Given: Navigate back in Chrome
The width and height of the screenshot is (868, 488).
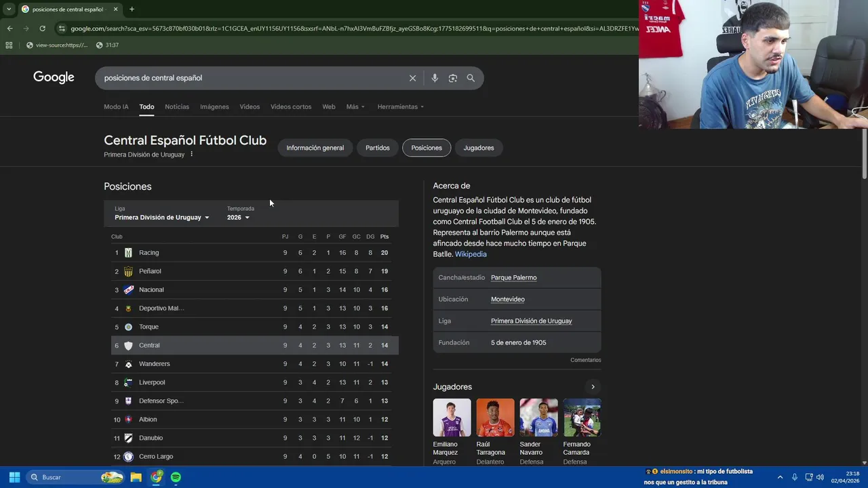Looking at the screenshot, I should [9, 28].
